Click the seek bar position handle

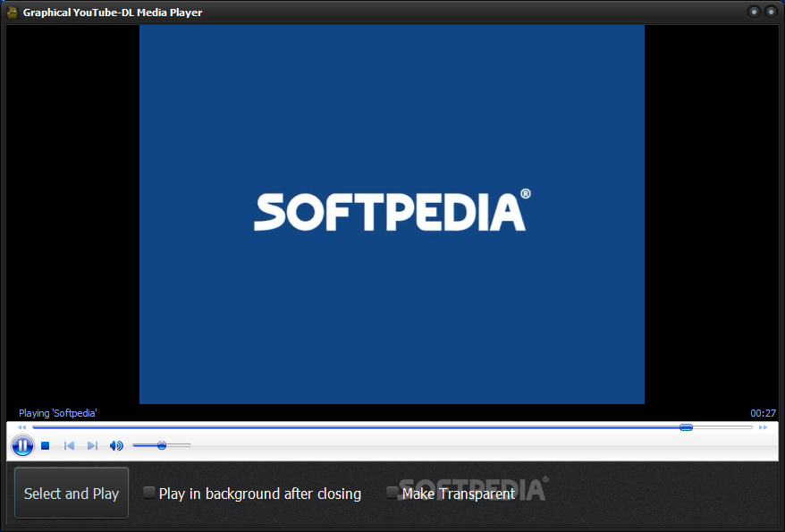tap(686, 427)
